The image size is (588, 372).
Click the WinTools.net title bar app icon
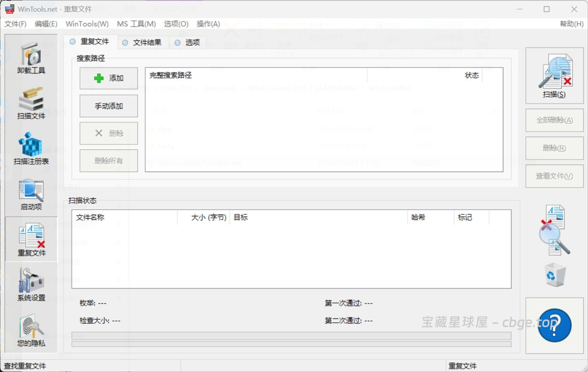[9, 9]
